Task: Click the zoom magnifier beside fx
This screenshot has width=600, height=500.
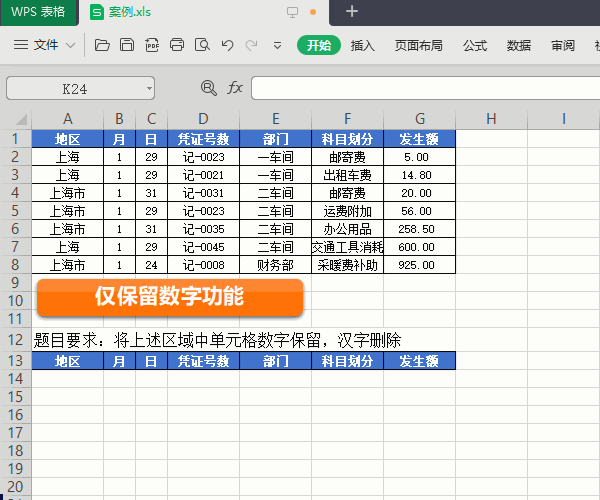Action: point(208,88)
